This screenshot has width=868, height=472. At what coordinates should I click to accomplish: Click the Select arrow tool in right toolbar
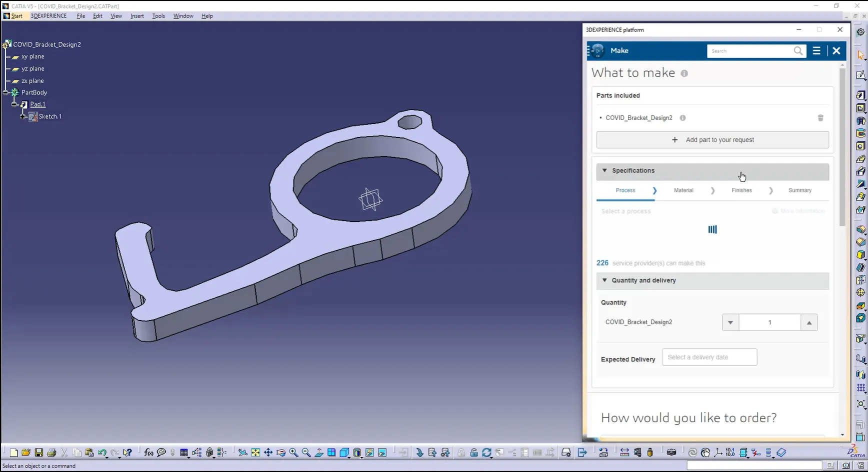pyautogui.click(x=860, y=55)
